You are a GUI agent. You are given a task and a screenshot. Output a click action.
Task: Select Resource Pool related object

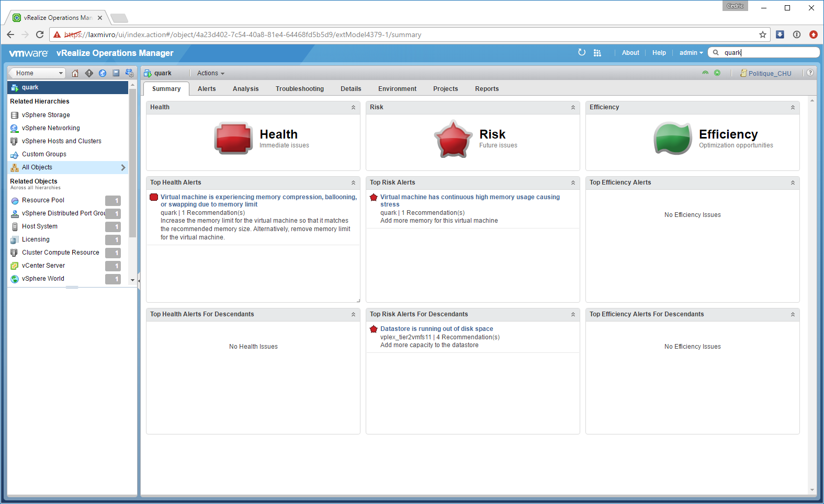(43, 200)
